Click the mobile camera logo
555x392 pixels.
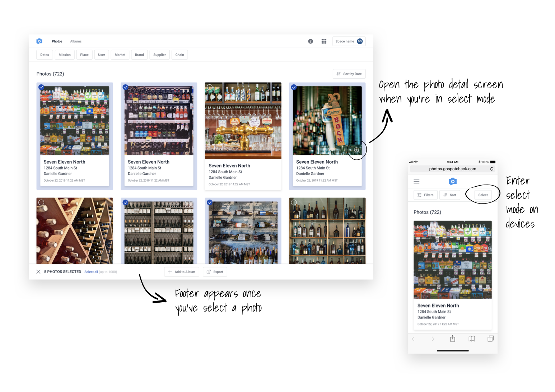click(453, 181)
